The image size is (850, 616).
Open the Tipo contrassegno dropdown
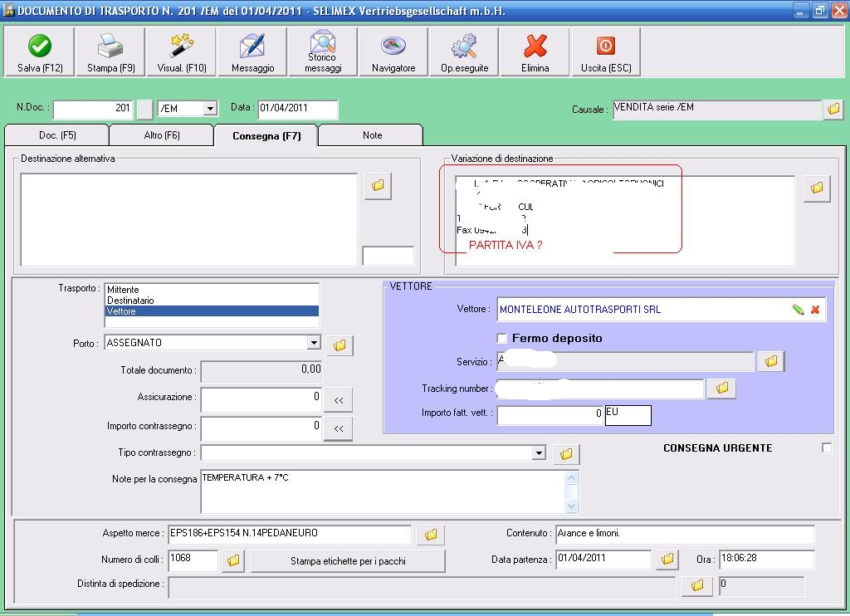tap(539, 453)
